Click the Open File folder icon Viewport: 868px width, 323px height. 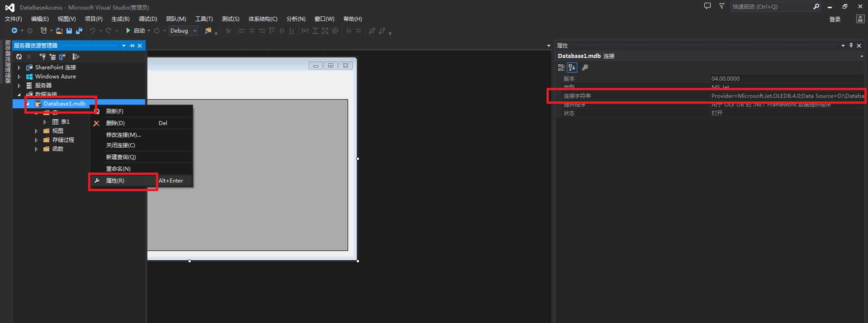[59, 31]
